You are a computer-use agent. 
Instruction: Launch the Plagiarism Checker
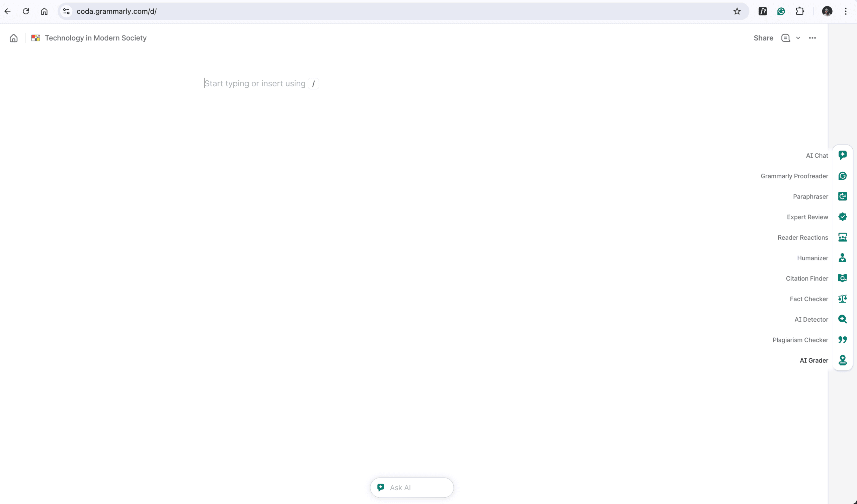click(x=843, y=340)
